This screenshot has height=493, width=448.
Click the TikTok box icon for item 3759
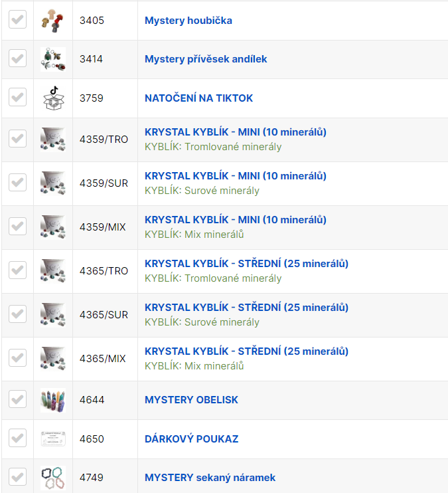[52, 98]
